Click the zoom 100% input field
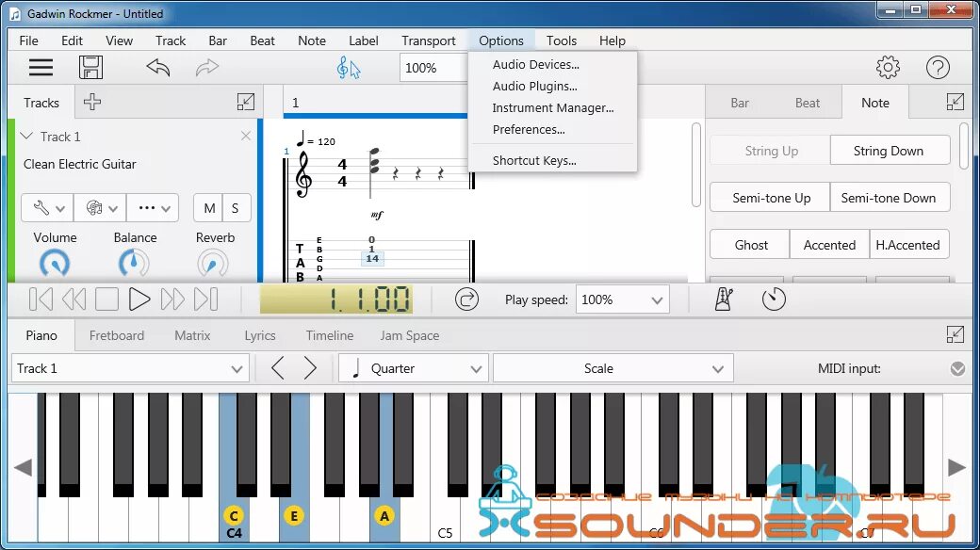This screenshot has width=980, height=550. pos(433,68)
